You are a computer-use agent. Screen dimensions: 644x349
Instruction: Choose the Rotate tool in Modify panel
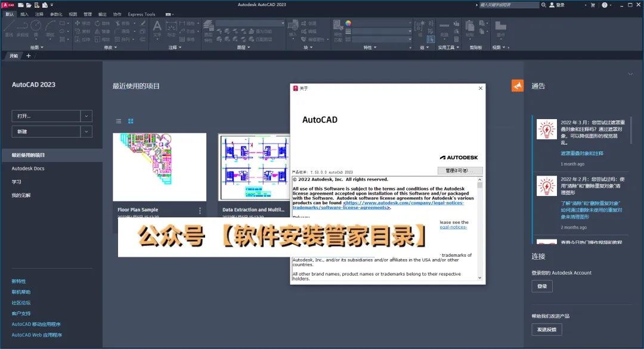point(103,23)
